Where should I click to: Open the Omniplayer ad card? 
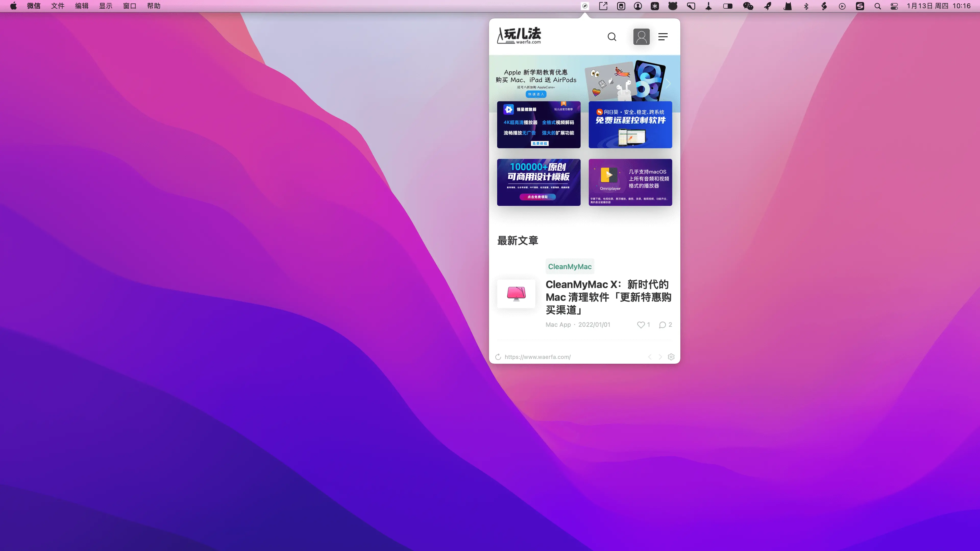(630, 183)
